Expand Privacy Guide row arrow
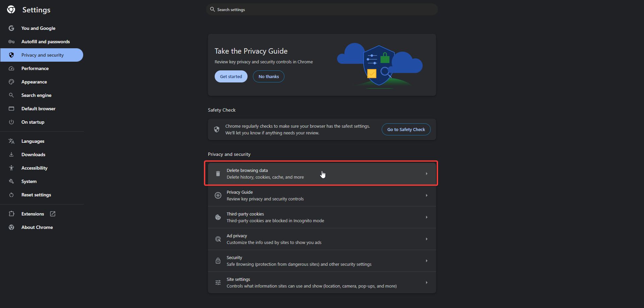The height and width of the screenshot is (308, 644). 427,195
